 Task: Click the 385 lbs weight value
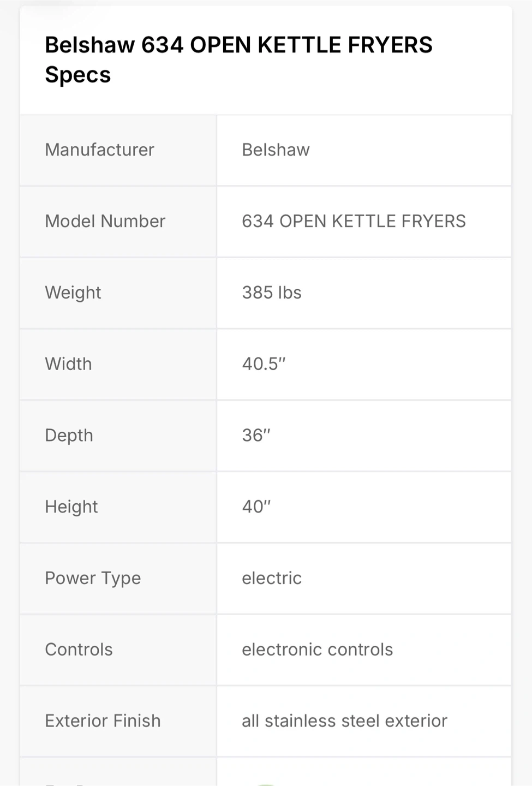[272, 293]
